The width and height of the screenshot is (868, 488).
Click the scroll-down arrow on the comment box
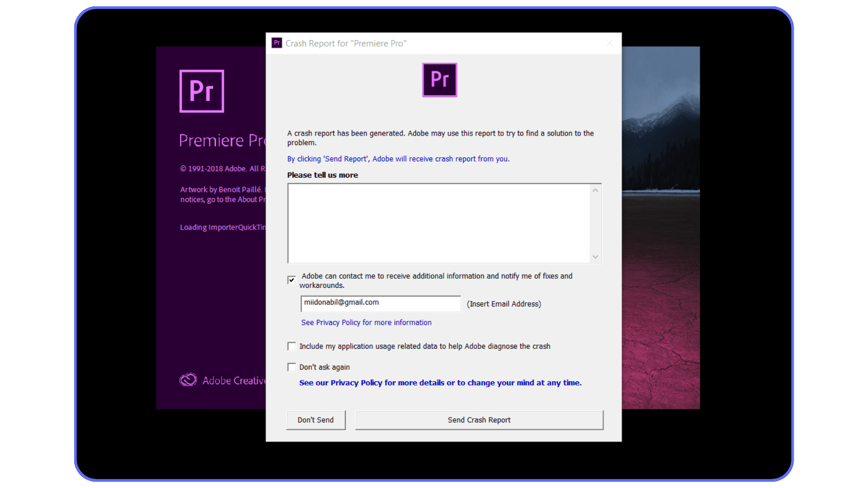(x=595, y=256)
